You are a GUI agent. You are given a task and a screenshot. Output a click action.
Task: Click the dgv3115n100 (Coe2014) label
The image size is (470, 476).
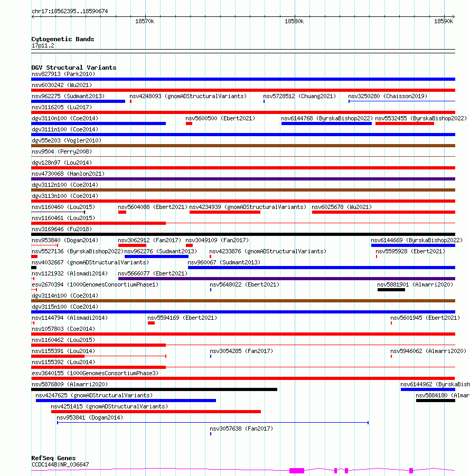click(x=65, y=307)
